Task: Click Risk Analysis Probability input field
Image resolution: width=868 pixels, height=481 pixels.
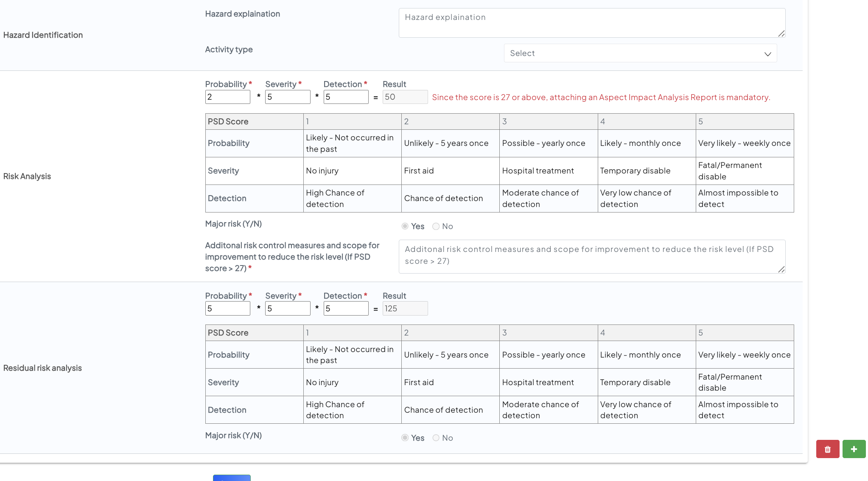Action: click(227, 97)
